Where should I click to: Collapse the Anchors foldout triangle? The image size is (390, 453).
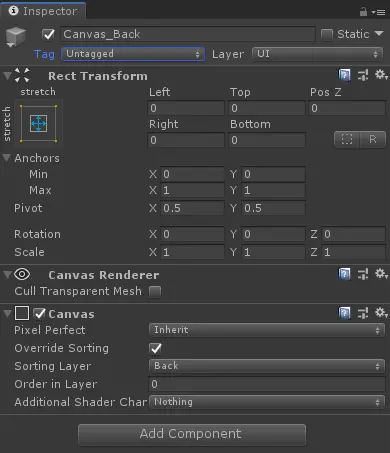(x=7, y=158)
